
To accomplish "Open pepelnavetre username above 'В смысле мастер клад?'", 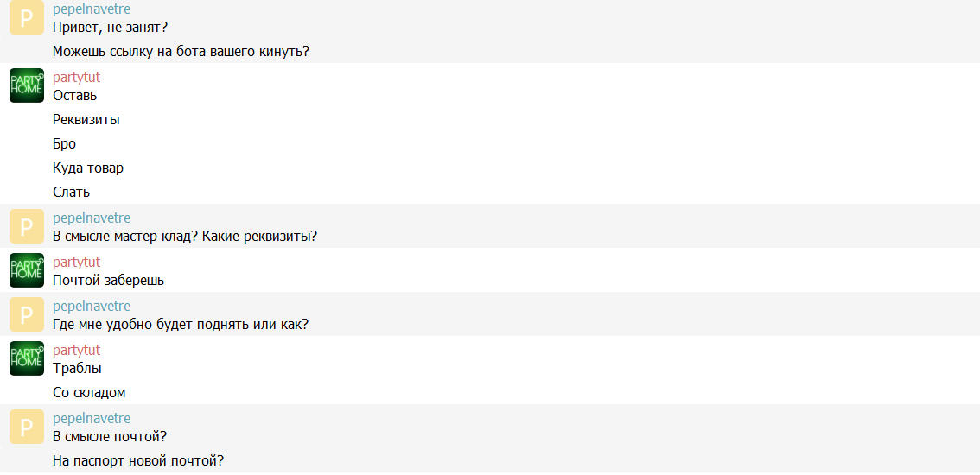I will [92, 218].
